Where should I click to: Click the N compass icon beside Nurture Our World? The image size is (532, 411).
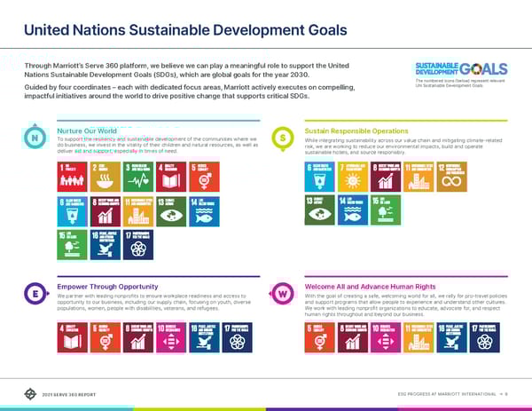[x=34, y=139]
